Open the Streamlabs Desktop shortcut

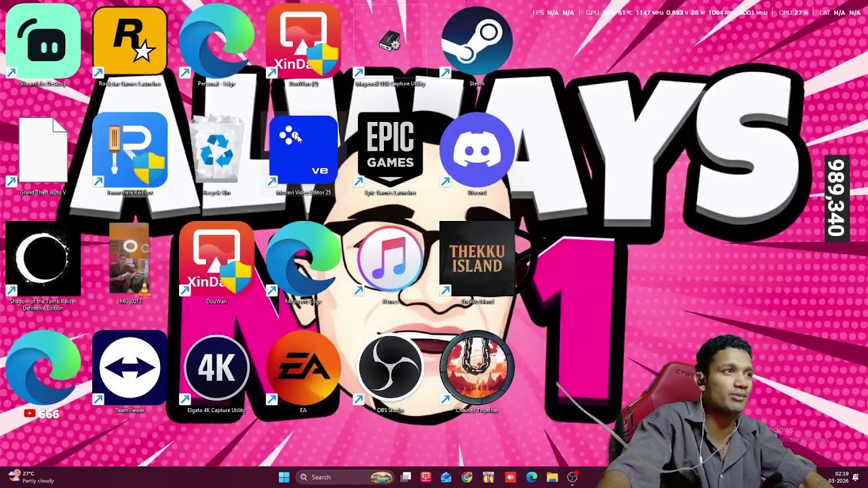43,41
